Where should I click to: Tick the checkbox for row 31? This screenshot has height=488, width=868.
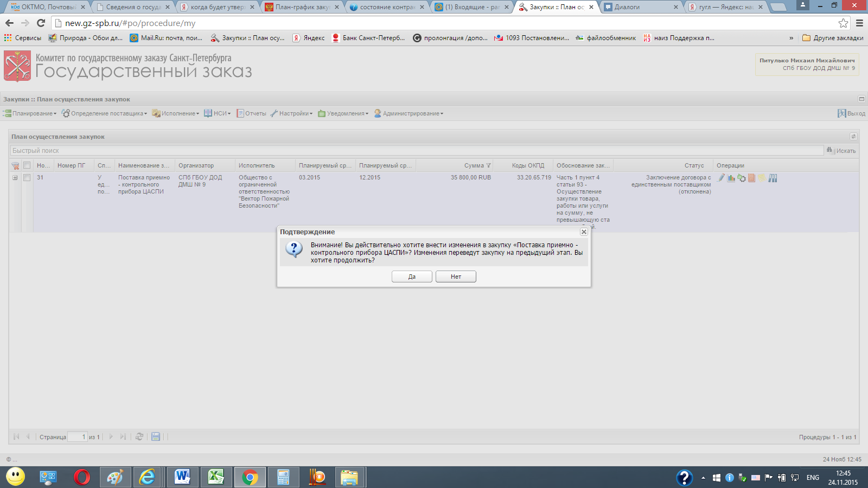coord(27,177)
